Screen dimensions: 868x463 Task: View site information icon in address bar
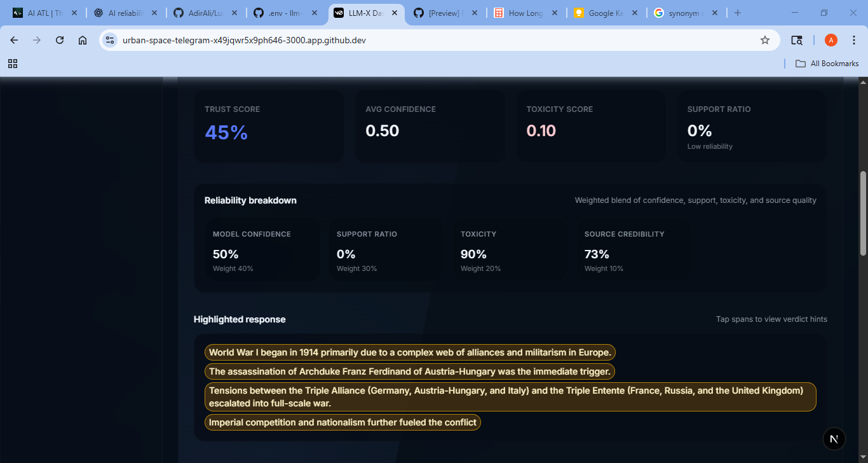pos(110,40)
